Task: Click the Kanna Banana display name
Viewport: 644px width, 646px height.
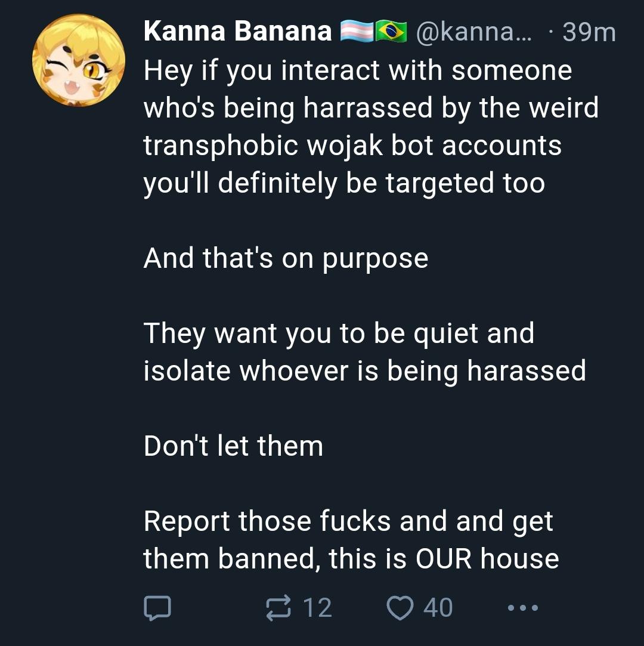Action: click(237, 32)
